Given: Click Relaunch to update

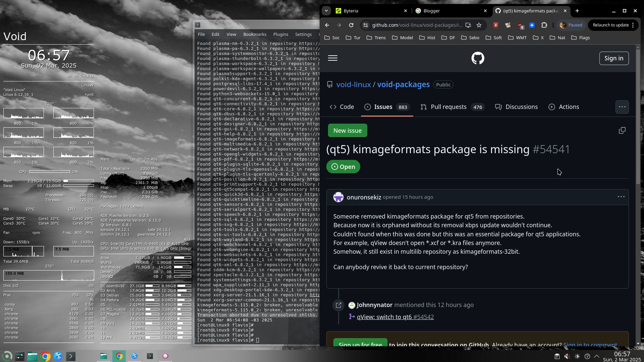Looking at the screenshot, I should tap(610, 25).
